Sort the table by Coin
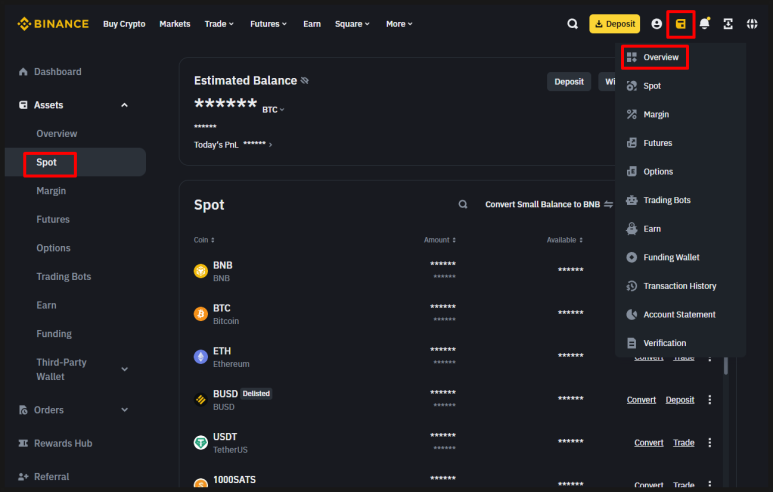Image resolution: width=773 pixels, height=492 pixels. click(204, 240)
